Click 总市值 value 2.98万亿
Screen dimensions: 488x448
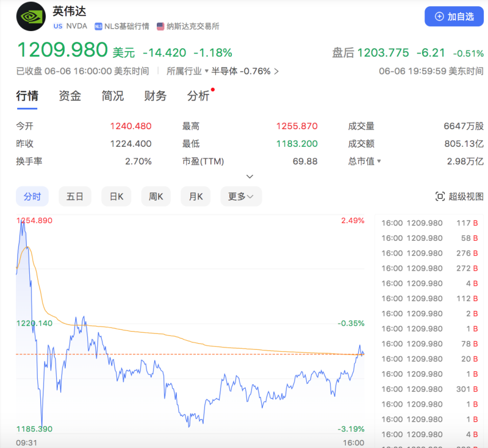click(465, 162)
